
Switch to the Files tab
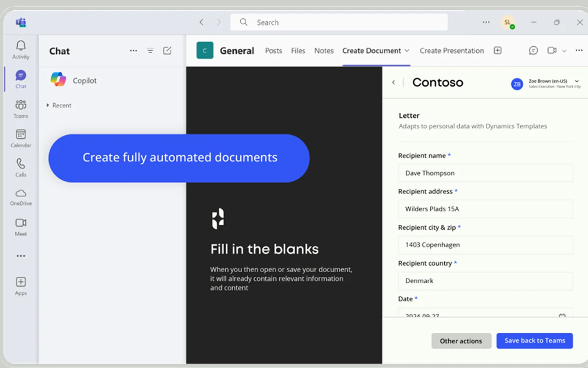(x=298, y=51)
